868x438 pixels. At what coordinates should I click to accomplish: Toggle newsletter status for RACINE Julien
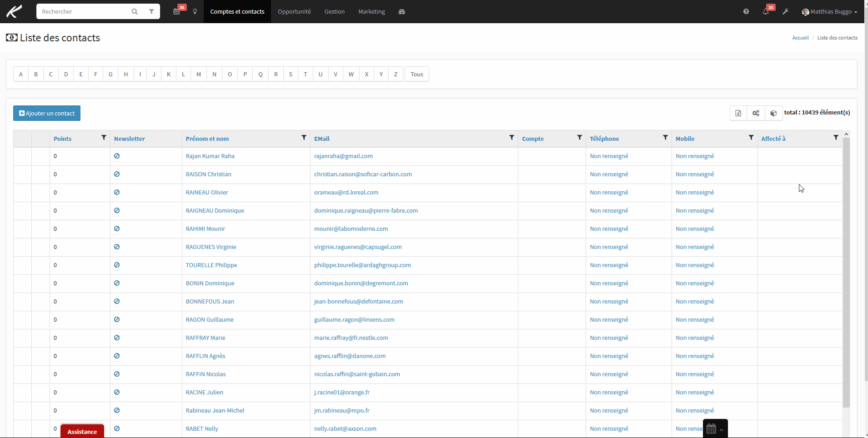[117, 392]
